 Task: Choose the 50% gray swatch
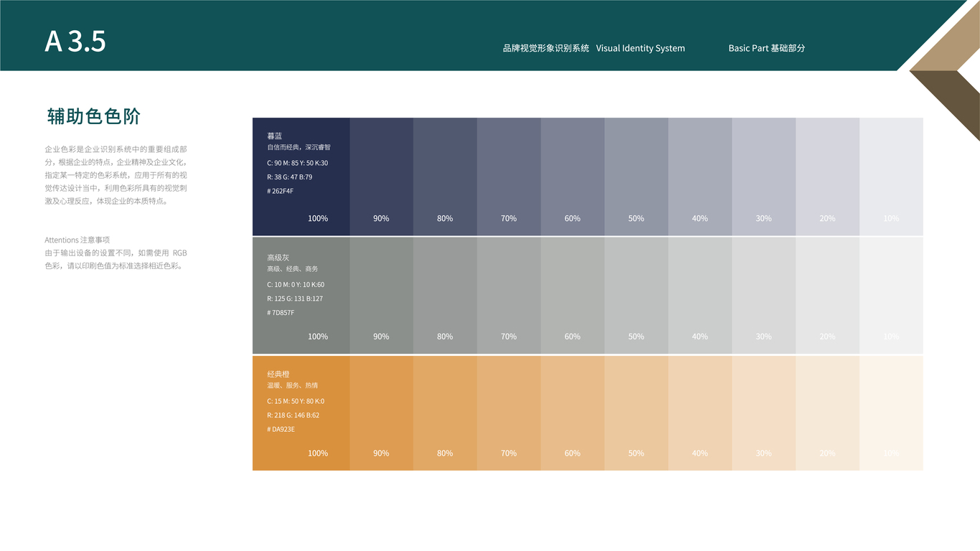[636, 296]
